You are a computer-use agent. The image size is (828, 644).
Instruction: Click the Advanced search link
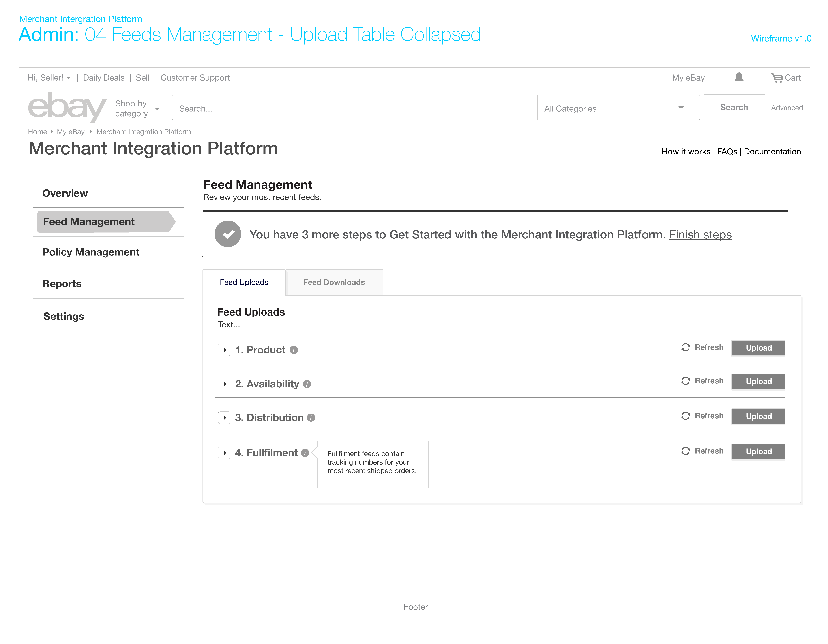click(787, 108)
